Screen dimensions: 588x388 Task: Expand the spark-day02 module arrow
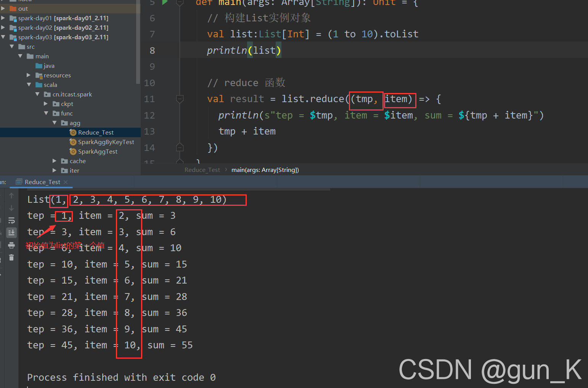coord(3,27)
